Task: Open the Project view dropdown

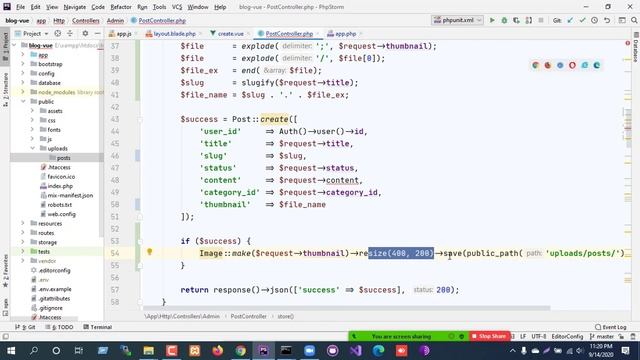Action: pos(32,33)
